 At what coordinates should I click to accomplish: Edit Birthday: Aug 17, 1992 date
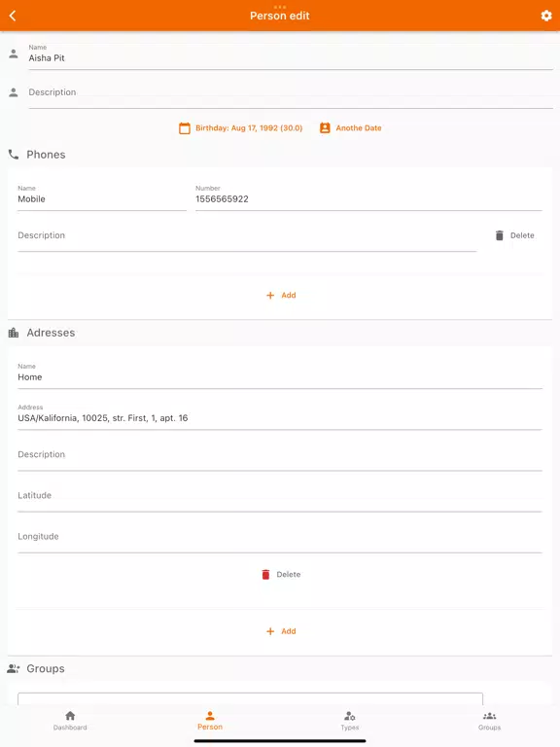pos(241,128)
